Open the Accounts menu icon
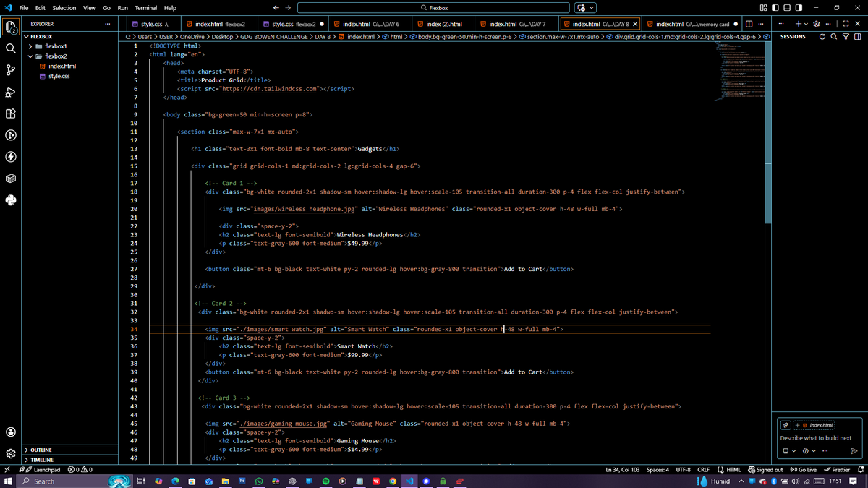The image size is (868, 488). [11, 432]
